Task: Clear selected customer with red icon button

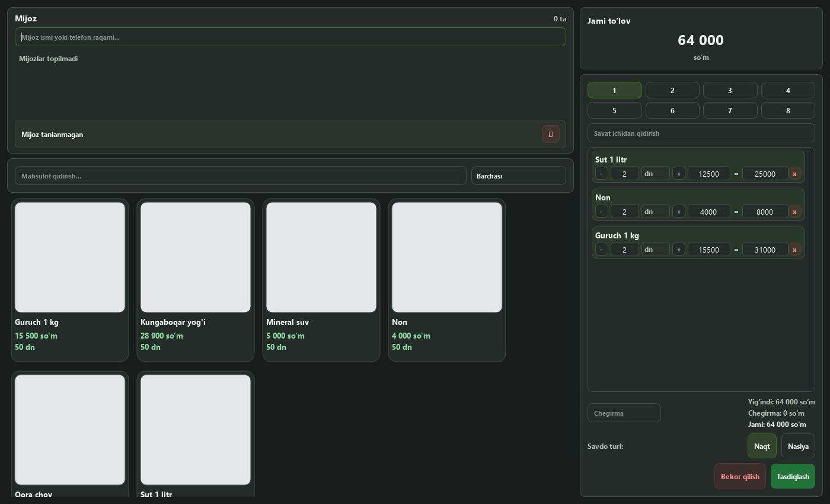Action: tap(550, 134)
